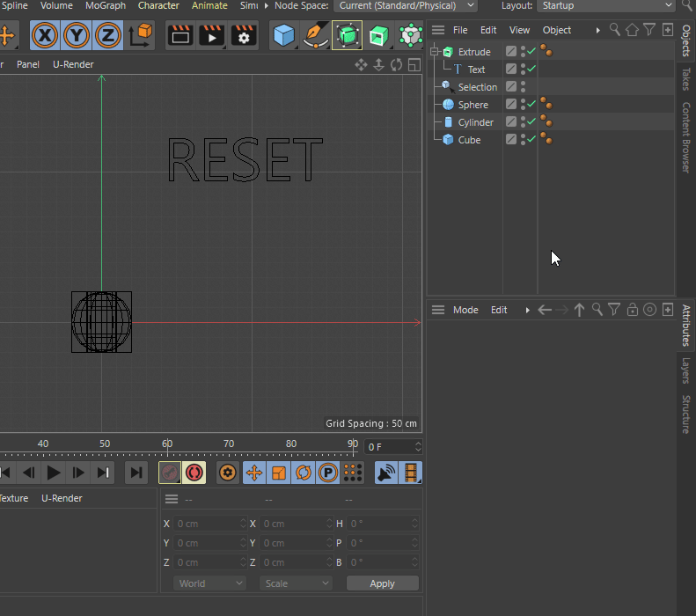Open the Attributes Mode menu

coord(465,310)
